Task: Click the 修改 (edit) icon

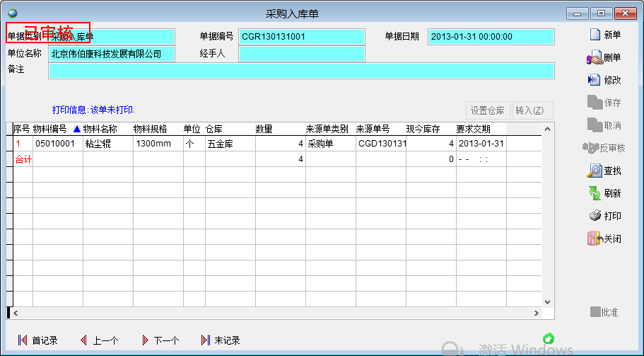Action: [595, 81]
